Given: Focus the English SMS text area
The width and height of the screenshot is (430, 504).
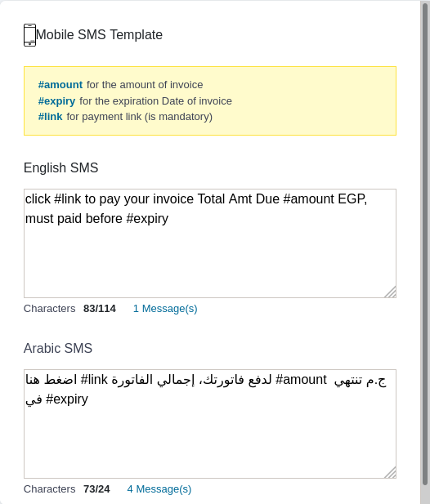Looking at the screenshot, I should pyautogui.click(x=210, y=243).
